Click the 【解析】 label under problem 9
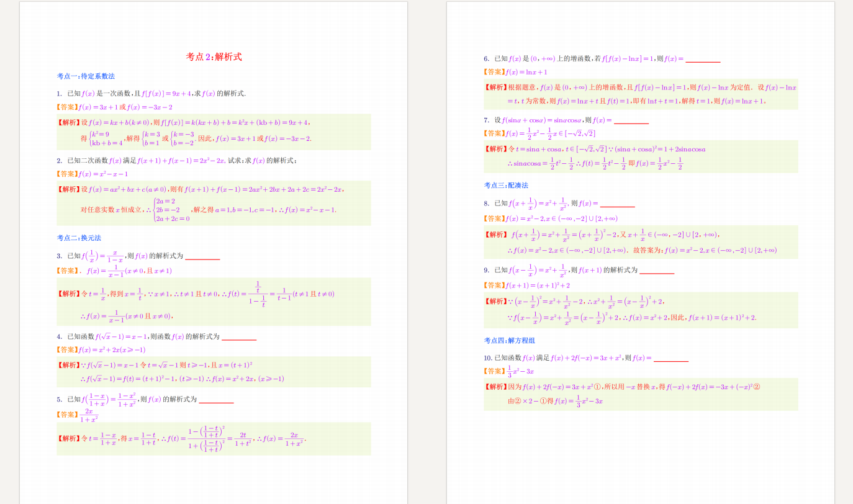 pyautogui.click(x=495, y=301)
